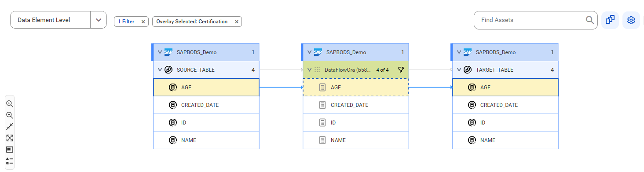The width and height of the screenshot is (644, 172).
Task: Click the collapse arrows icon in zoom toolbar
Action: pyautogui.click(x=10, y=127)
